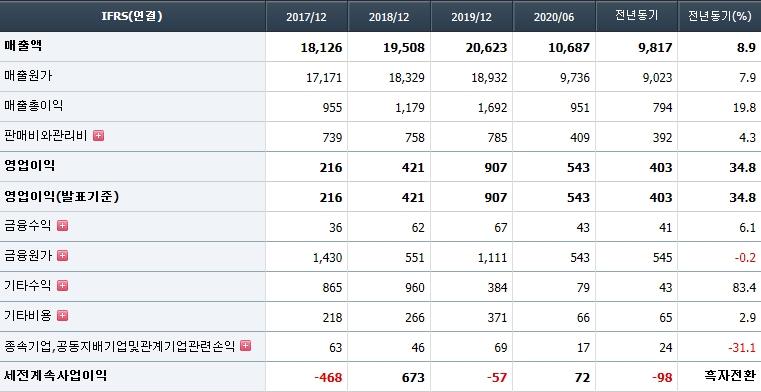The width and height of the screenshot is (761, 392).
Task: Click the IFRS(연결) column header
Action: pos(132,16)
